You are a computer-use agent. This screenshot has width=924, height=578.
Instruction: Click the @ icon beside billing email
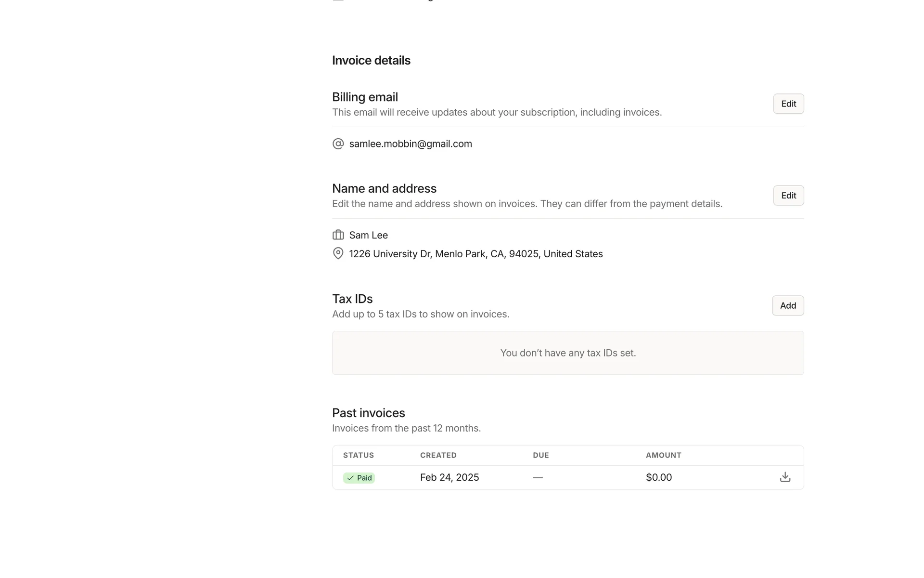click(x=338, y=144)
